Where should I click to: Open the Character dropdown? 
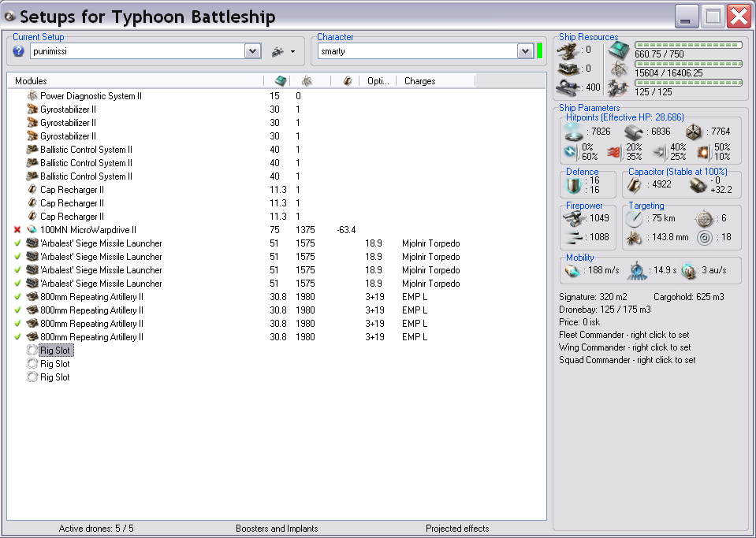pyautogui.click(x=525, y=51)
